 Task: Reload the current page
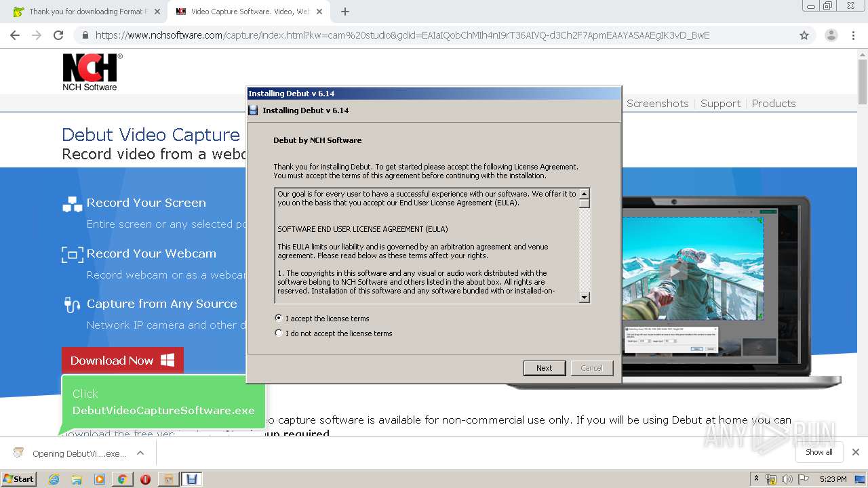(58, 35)
